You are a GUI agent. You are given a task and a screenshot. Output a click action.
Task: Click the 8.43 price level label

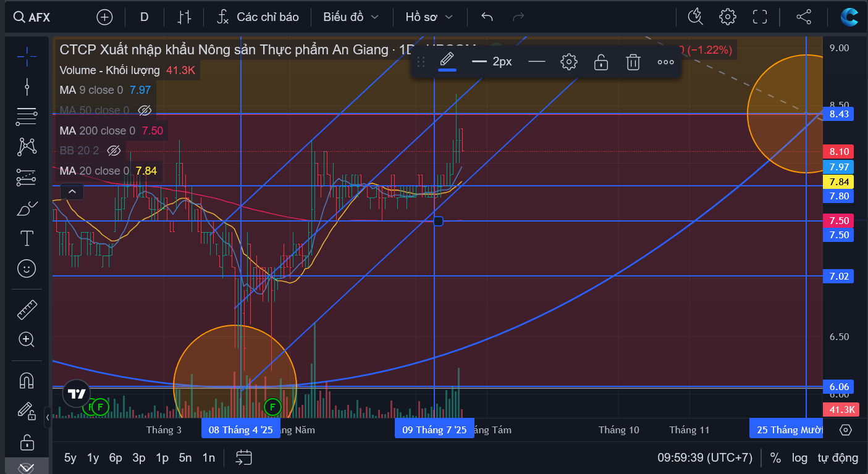(839, 114)
